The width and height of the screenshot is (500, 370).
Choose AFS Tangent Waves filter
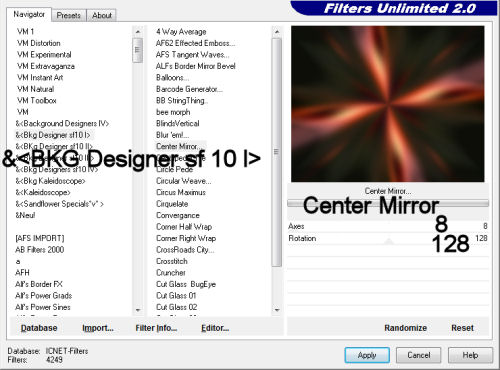tap(192, 55)
